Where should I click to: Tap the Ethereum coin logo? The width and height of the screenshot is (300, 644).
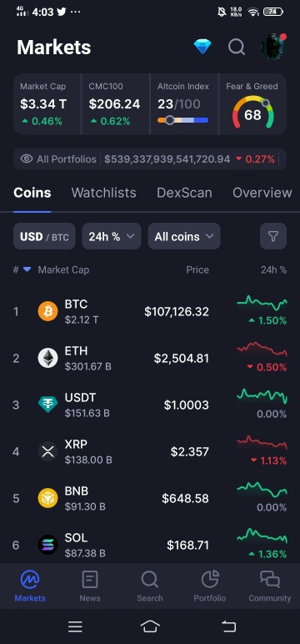[x=48, y=358]
